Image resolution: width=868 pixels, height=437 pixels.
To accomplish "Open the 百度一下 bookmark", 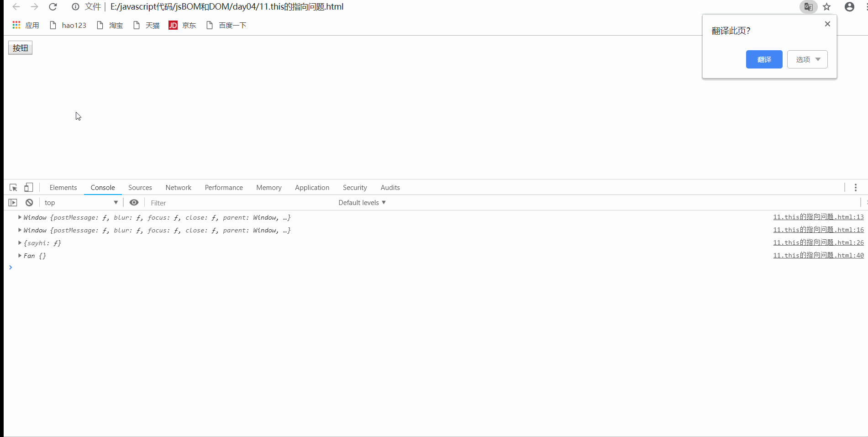I will click(x=226, y=25).
